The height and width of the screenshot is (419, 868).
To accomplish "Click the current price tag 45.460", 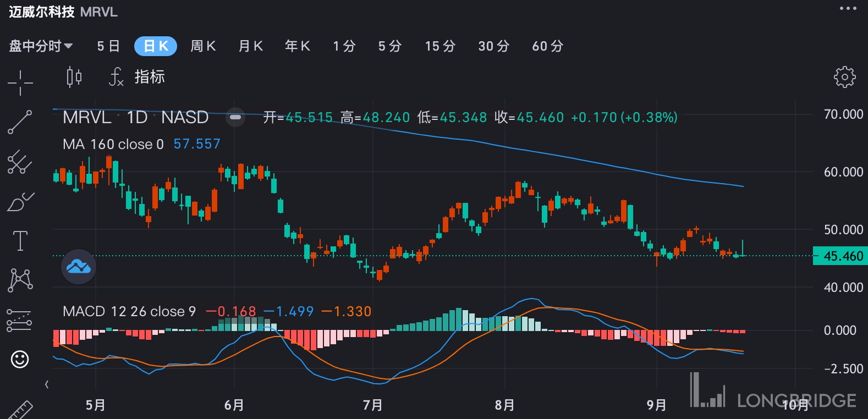I will coord(840,256).
